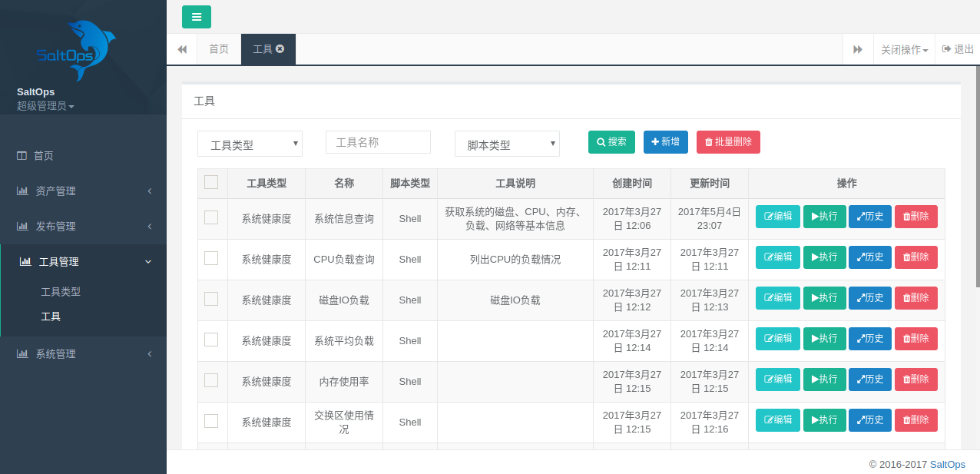Screen dimensions: 980x474
Task: Run the CPU负载查询 tool with 执行
Action: coord(824,257)
